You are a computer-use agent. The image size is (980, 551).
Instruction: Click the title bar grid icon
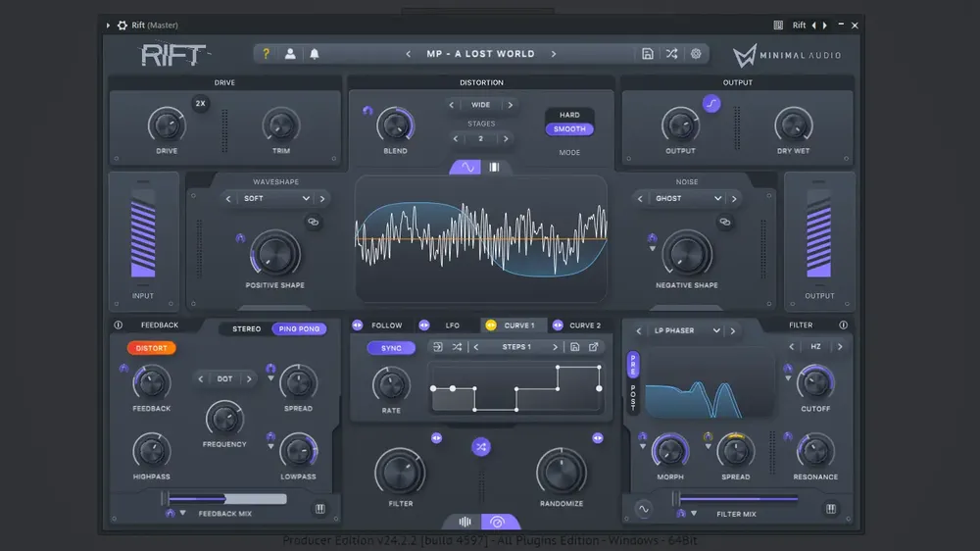(778, 25)
